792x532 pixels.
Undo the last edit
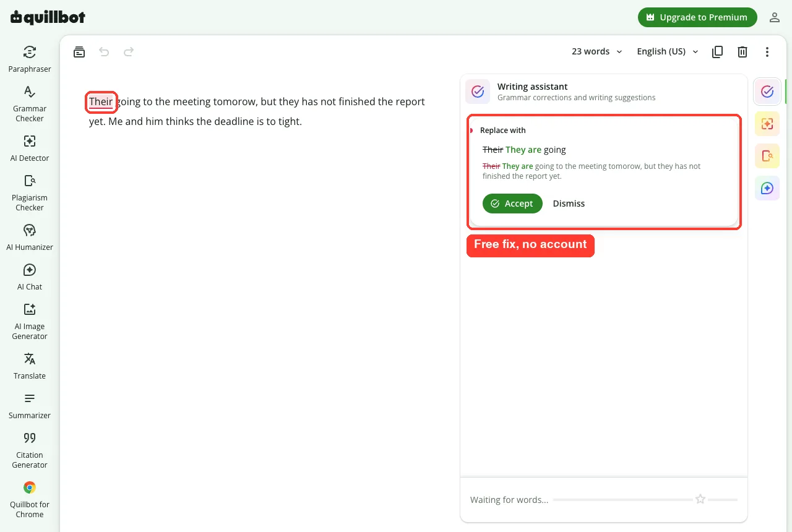(x=104, y=52)
